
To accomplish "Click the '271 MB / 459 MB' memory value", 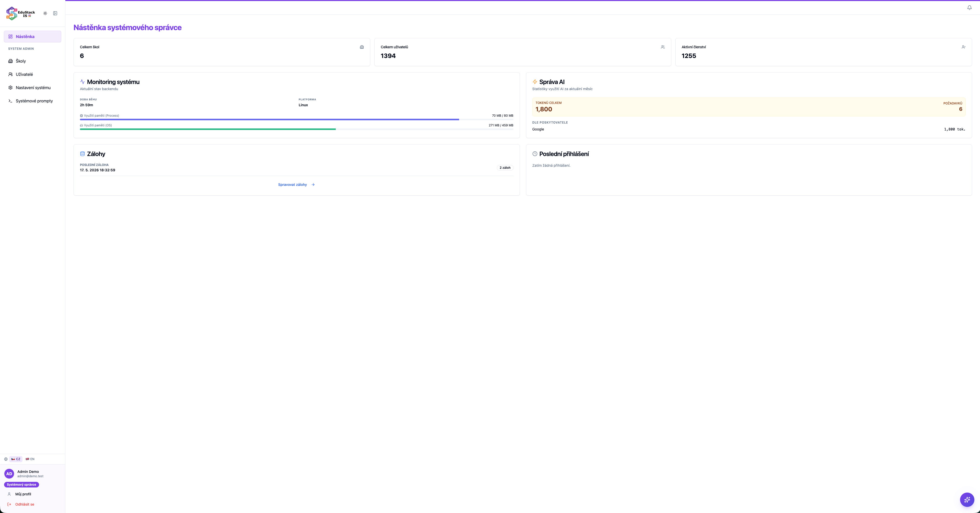I will [501, 125].
